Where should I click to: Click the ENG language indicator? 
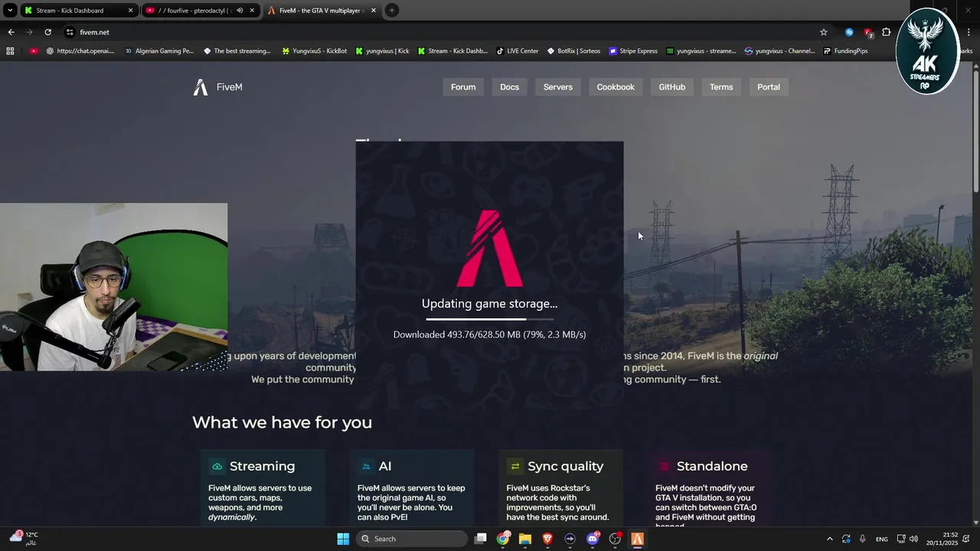[x=882, y=539]
